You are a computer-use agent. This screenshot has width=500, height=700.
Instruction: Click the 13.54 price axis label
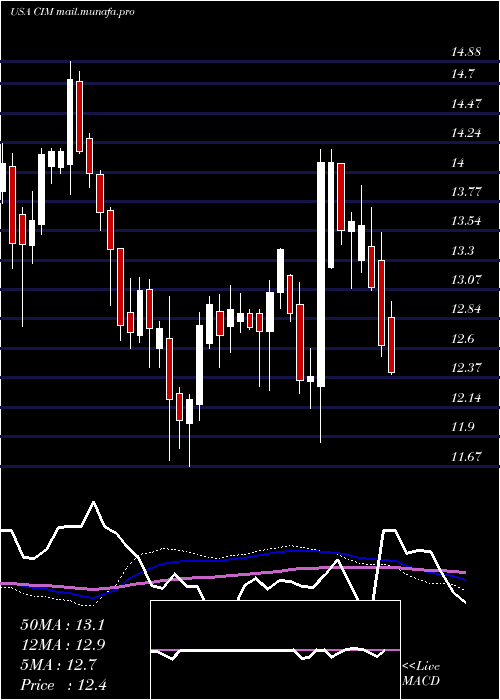[466, 221]
